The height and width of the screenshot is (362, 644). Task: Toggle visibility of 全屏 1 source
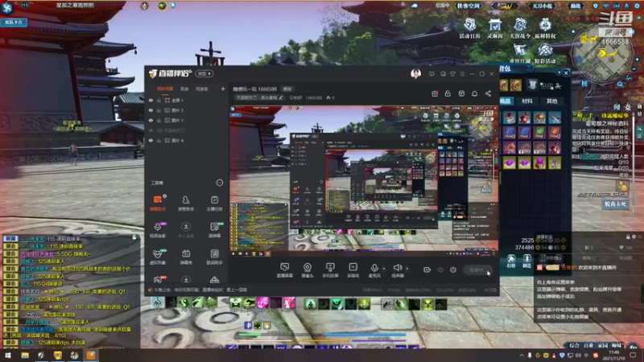coord(151,100)
